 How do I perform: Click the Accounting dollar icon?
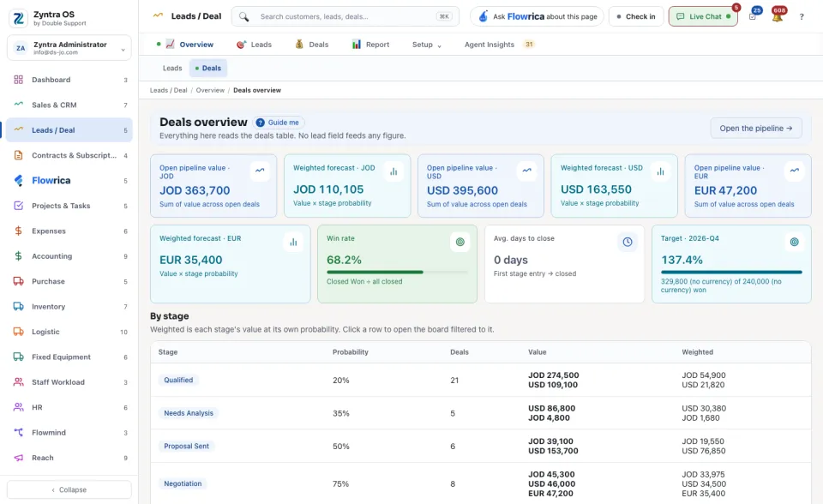(18, 256)
